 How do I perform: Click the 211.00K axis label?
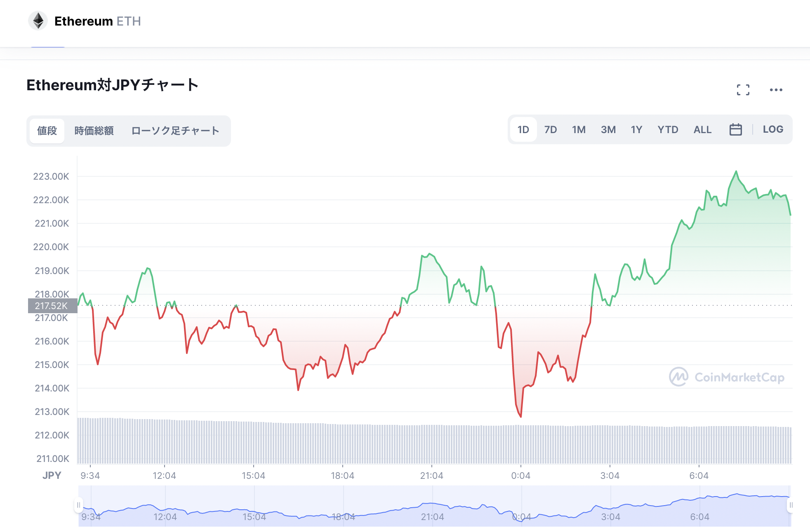coord(53,459)
